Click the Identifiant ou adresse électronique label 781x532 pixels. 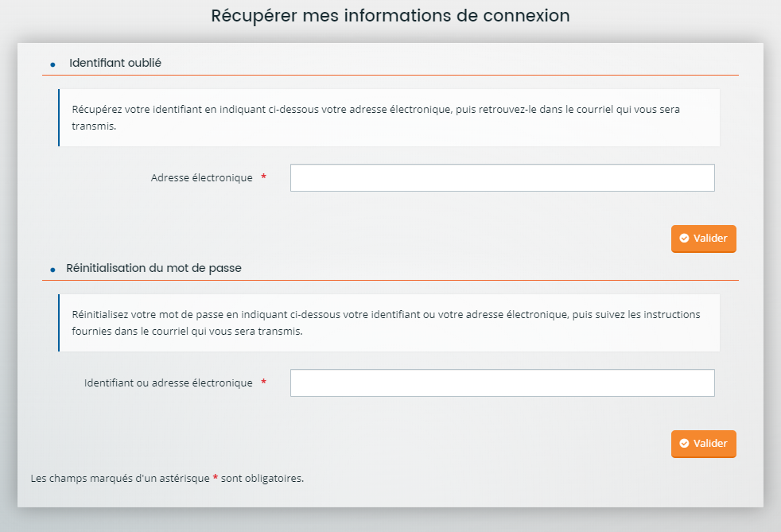169,383
